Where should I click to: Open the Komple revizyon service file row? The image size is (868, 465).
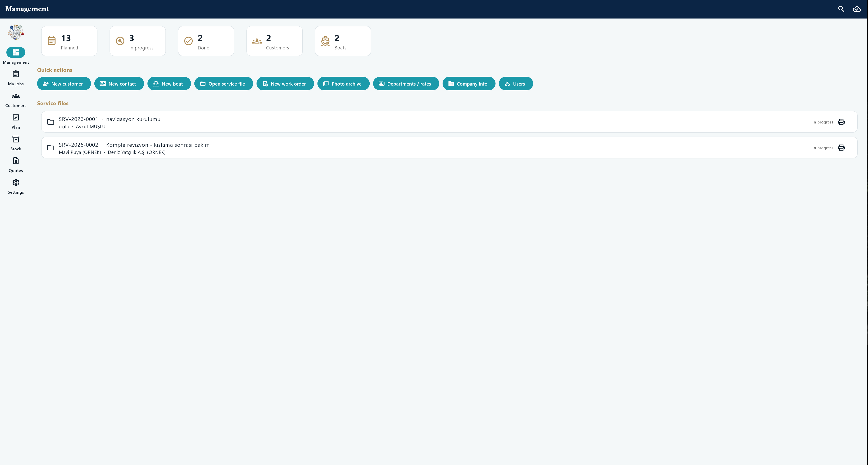coord(449,148)
